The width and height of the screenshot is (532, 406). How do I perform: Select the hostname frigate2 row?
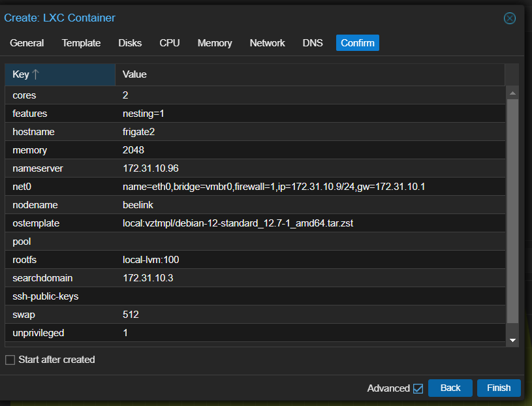click(x=196, y=132)
